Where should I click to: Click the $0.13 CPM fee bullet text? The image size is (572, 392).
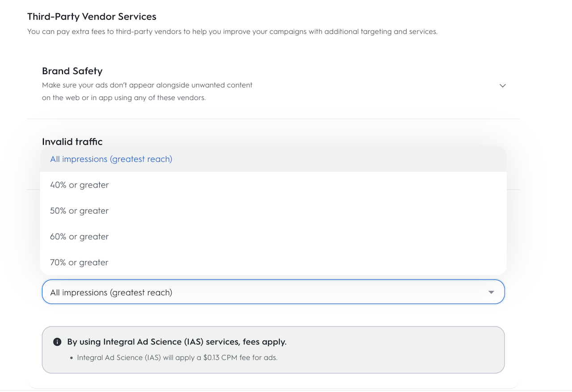coord(177,358)
